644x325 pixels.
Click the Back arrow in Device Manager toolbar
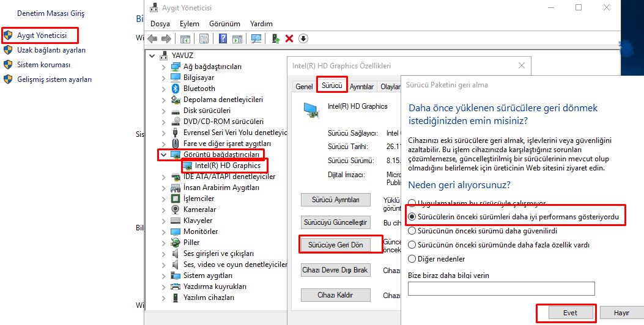pyautogui.click(x=152, y=38)
